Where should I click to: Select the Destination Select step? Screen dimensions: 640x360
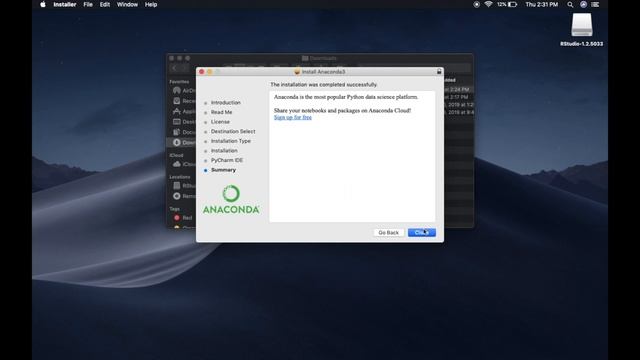[233, 131]
